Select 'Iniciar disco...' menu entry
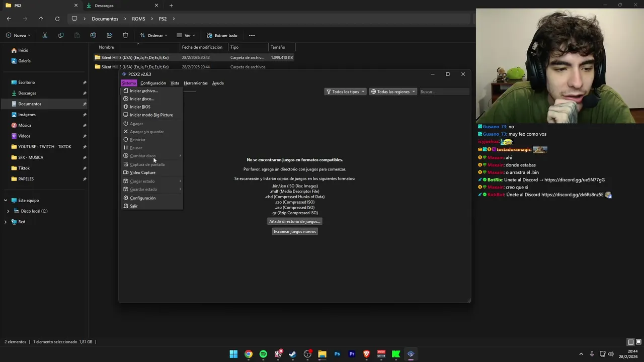This screenshot has width=644, height=362. (x=152, y=99)
